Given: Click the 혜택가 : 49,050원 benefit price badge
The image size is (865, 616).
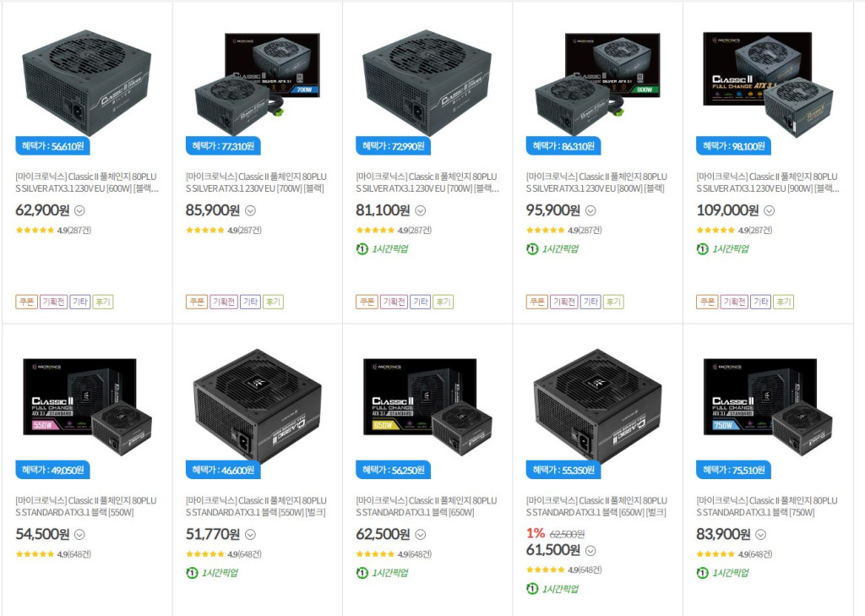Looking at the screenshot, I should pos(53,470).
